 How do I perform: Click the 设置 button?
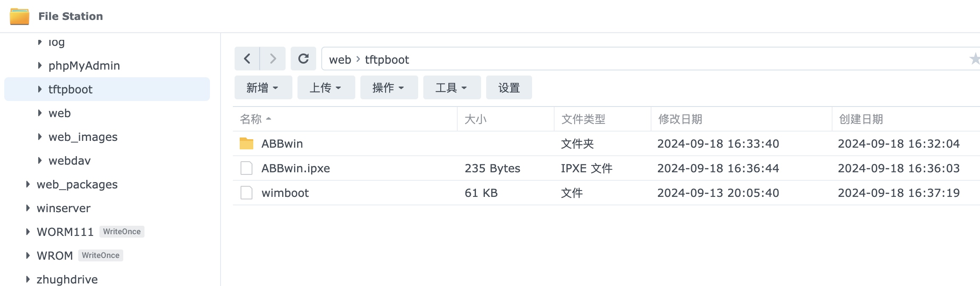[x=509, y=87]
